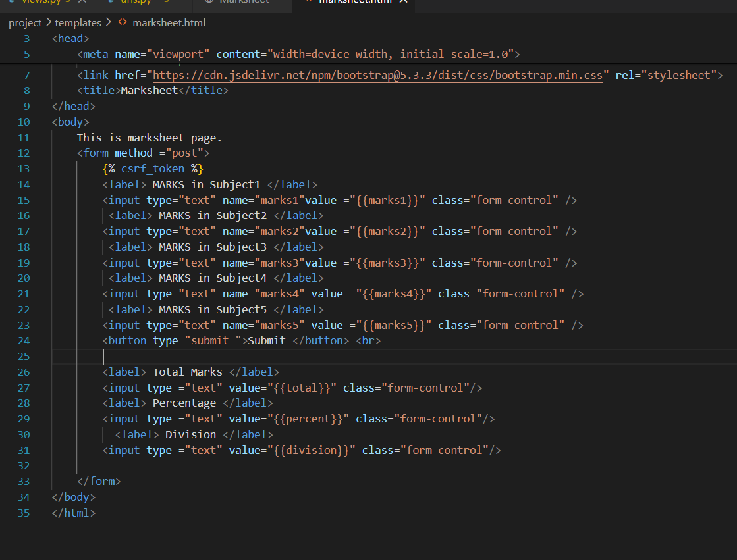Click line number 25 in the gutter

pyautogui.click(x=24, y=357)
